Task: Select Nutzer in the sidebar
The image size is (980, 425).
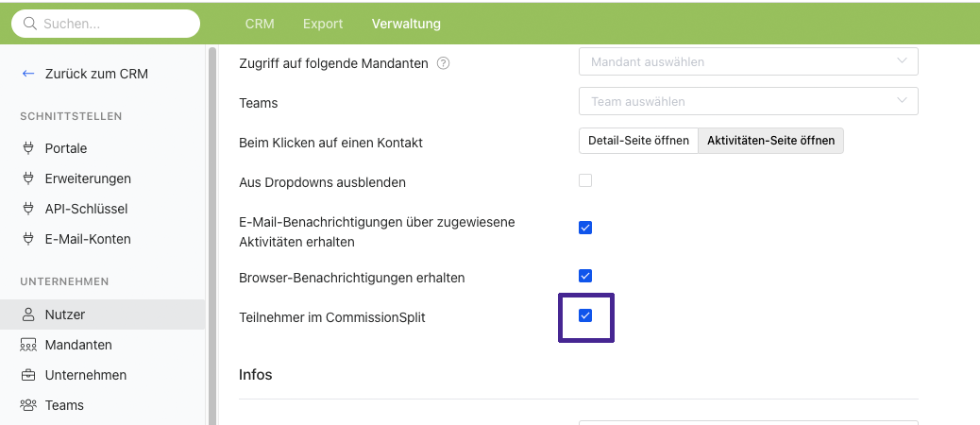Action: tap(103, 314)
